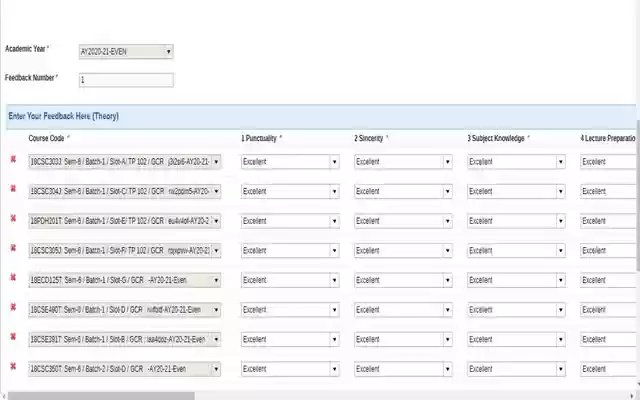This screenshot has width=640, height=400.
Task: Open Punctuality dropdown for 18CSC303J
Action: [290, 162]
